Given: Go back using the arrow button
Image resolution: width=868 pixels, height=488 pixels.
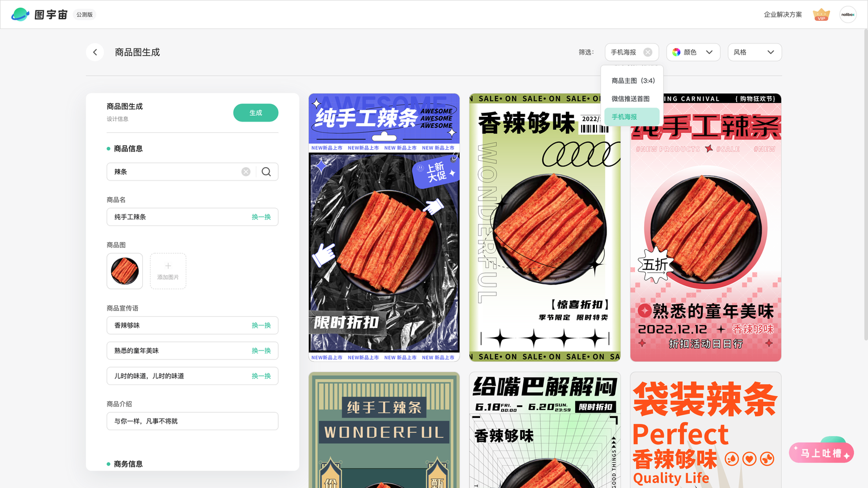Looking at the screenshot, I should 95,52.
